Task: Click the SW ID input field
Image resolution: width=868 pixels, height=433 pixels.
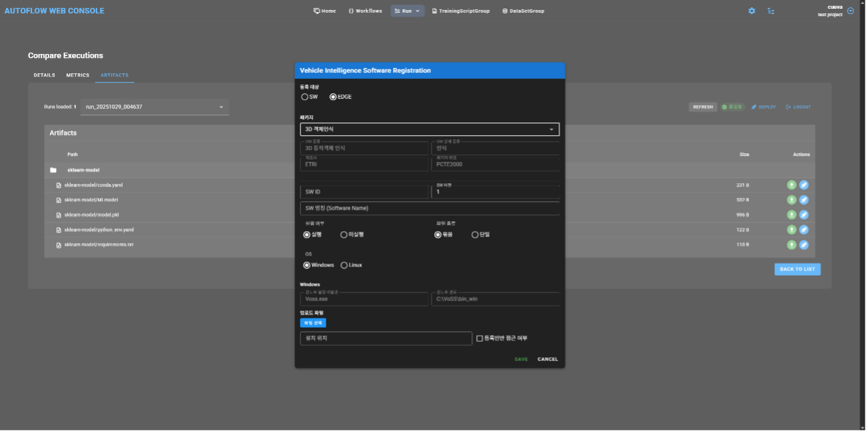Action: coord(364,192)
